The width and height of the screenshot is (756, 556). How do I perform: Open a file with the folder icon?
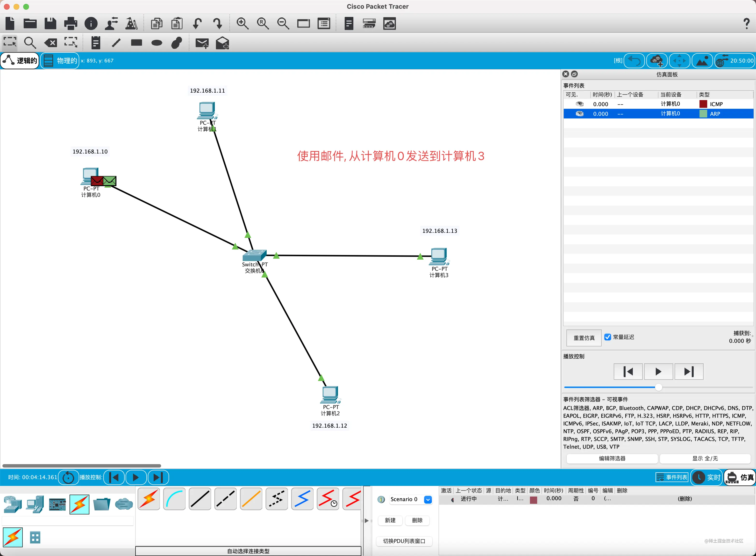pos(30,23)
